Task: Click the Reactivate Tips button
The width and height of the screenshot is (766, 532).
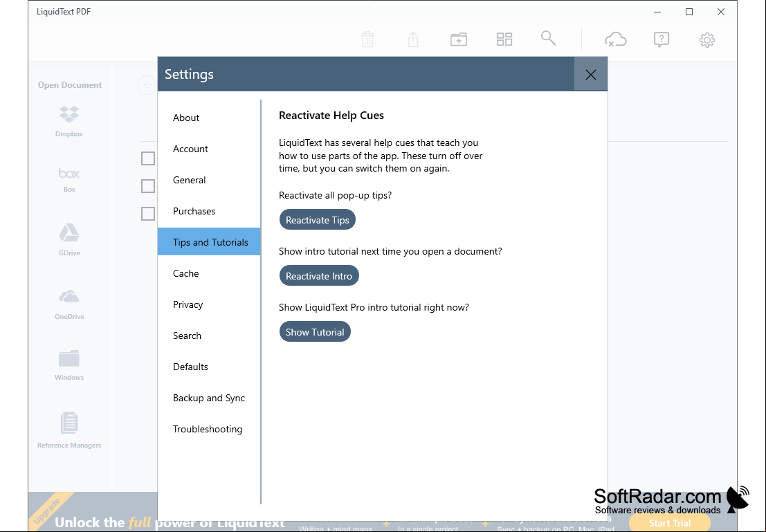Action: point(318,220)
